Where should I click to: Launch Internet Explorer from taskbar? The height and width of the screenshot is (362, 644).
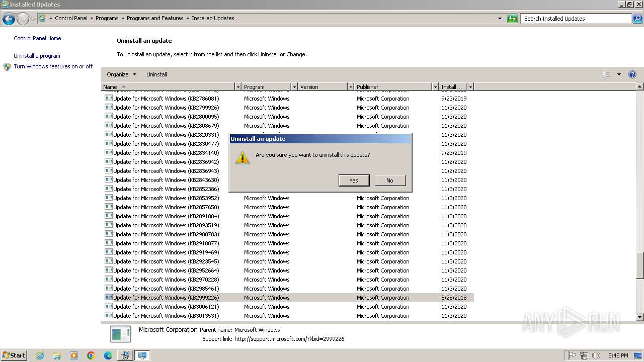[x=40, y=355]
